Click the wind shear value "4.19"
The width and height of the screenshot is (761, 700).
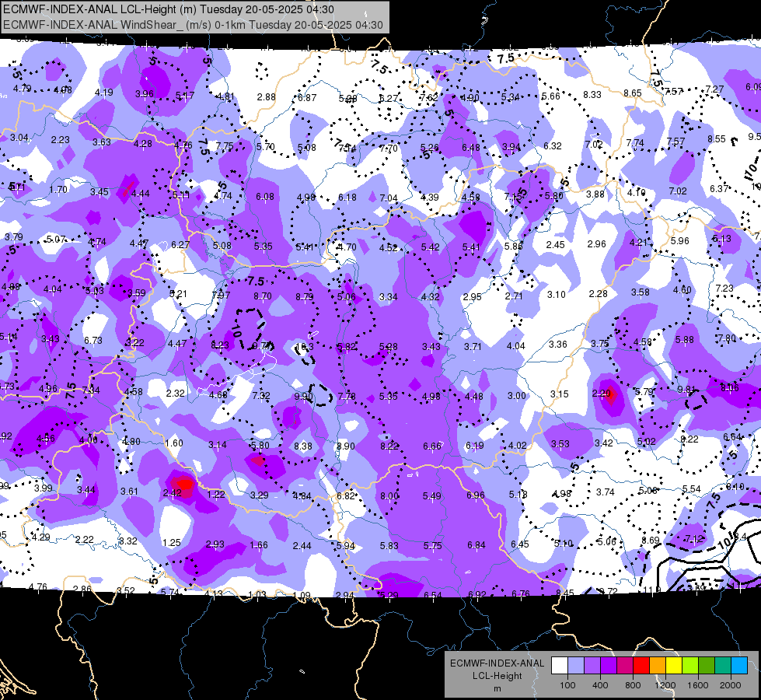click(104, 93)
